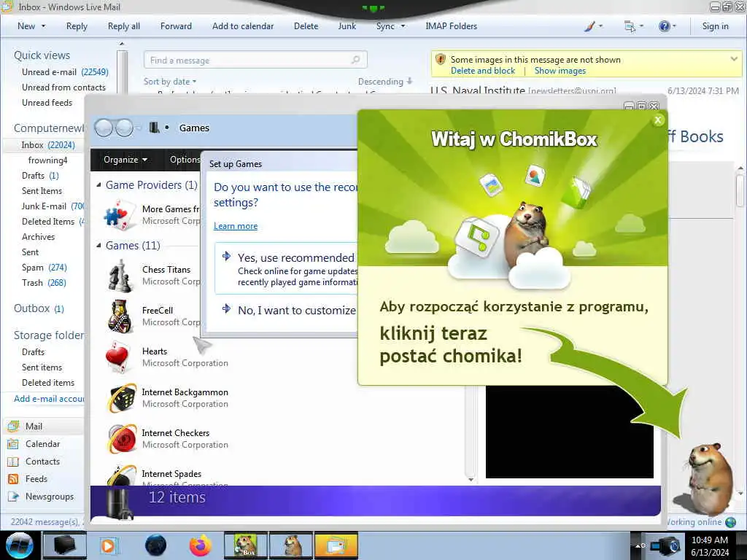Collapse the Games (11) group
This screenshot has height=560, width=747.
[98, 245]
